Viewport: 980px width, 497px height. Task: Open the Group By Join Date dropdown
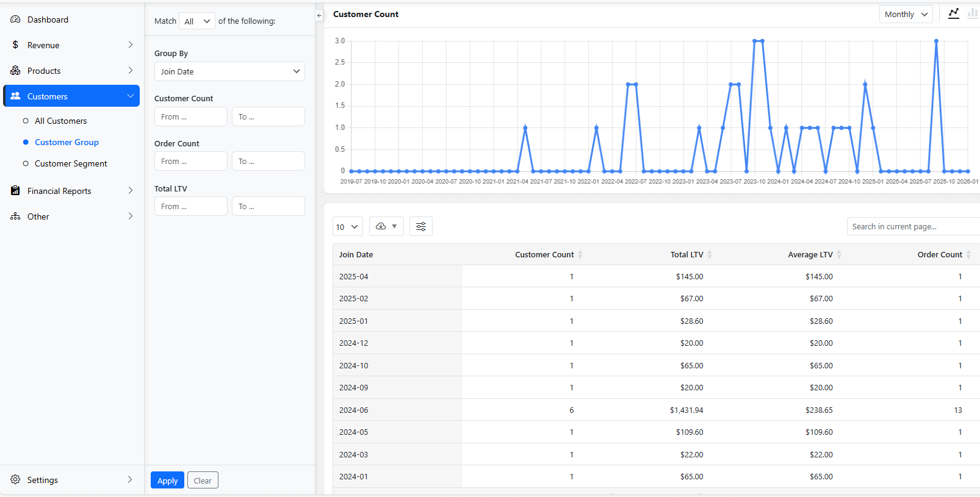pos(229,71)
